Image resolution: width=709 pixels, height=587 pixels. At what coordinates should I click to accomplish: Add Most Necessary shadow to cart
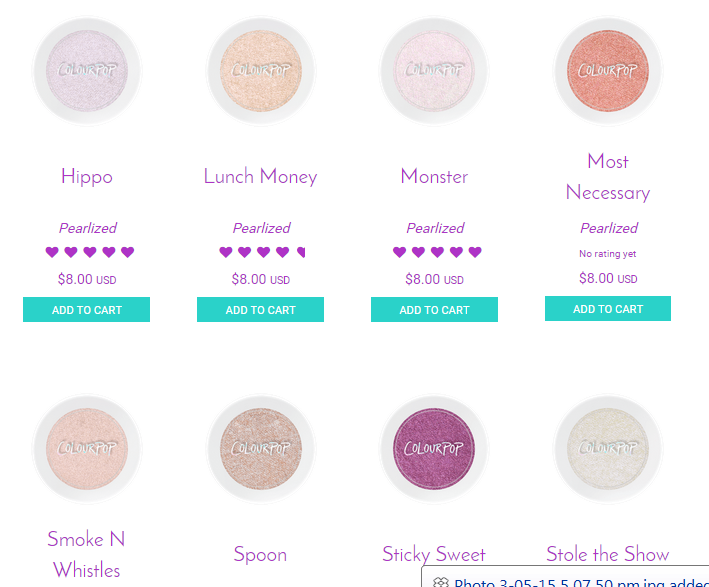(x=608, y=309)
